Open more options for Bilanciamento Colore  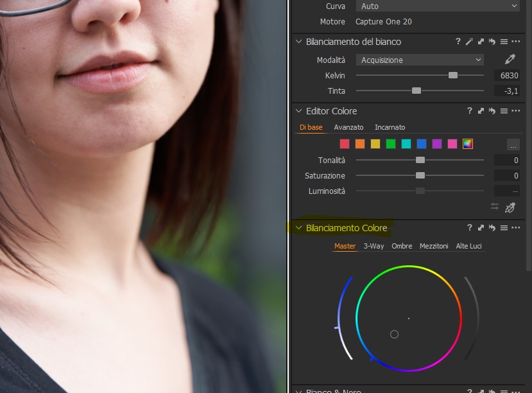coord(516,227)
